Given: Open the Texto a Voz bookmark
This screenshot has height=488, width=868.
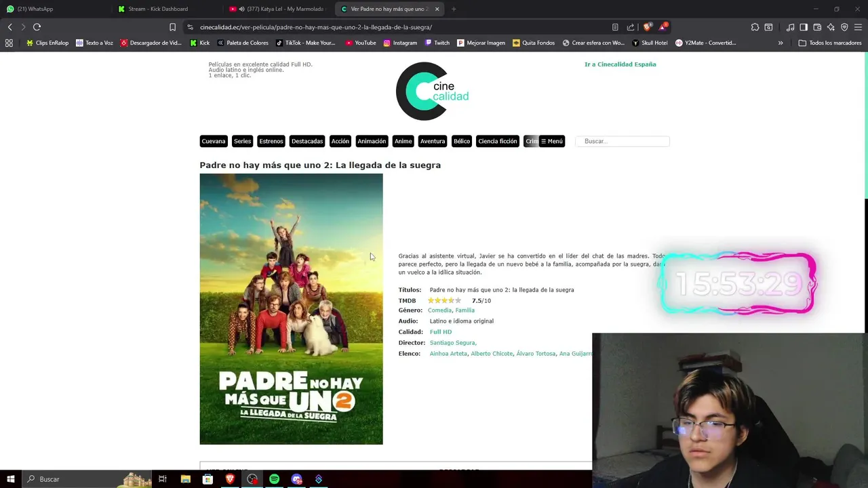Looking at the screenshot, I should click(95, 43).
